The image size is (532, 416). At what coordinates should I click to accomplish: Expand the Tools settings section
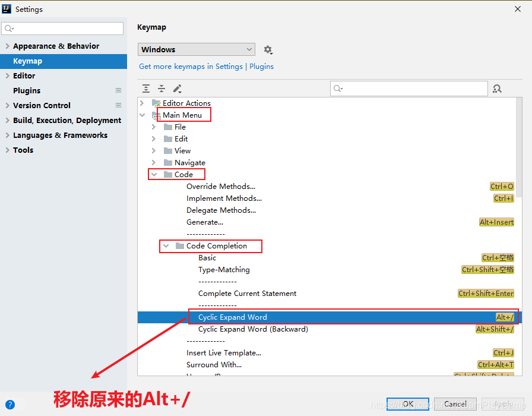[x=8, y=150]
